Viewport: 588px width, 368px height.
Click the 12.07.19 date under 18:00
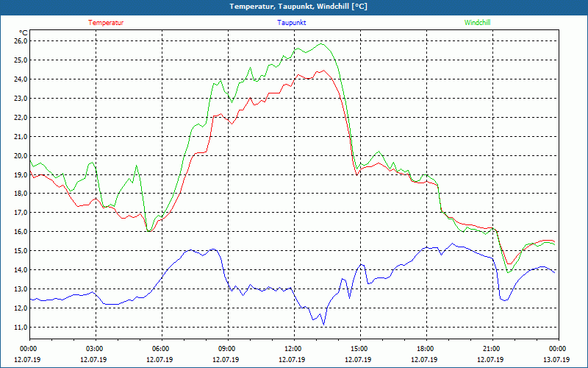coord(424,359)
